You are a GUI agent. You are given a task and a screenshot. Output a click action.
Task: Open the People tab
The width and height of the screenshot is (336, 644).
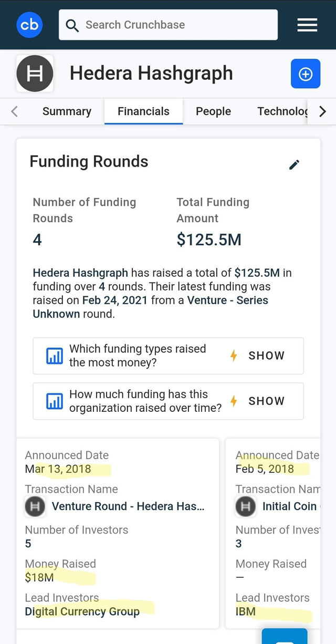point(213,111)
